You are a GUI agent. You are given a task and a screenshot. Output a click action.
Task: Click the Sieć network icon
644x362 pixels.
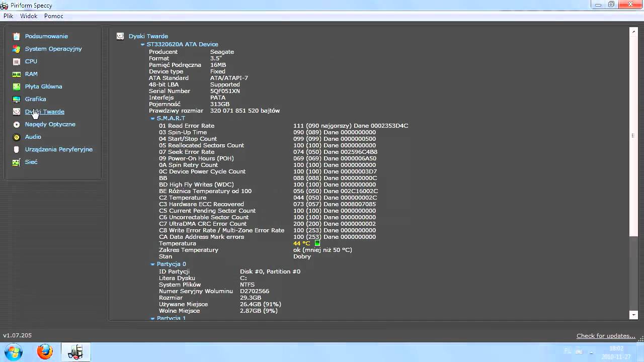(x=17, y=162)
